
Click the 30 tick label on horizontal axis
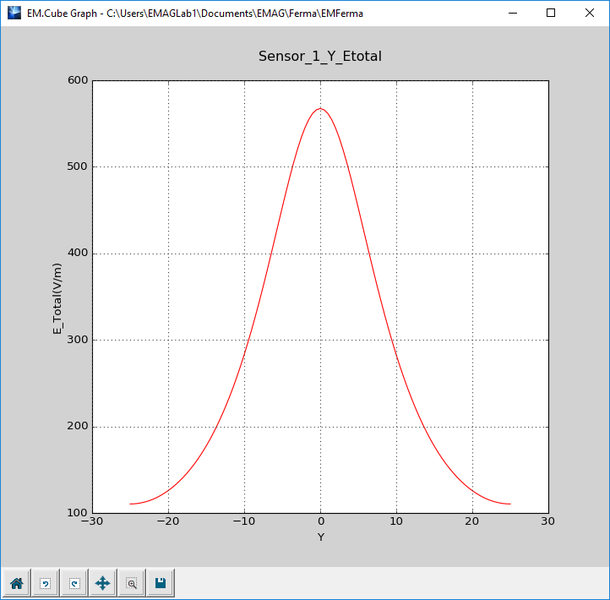(x=547, y=521)
